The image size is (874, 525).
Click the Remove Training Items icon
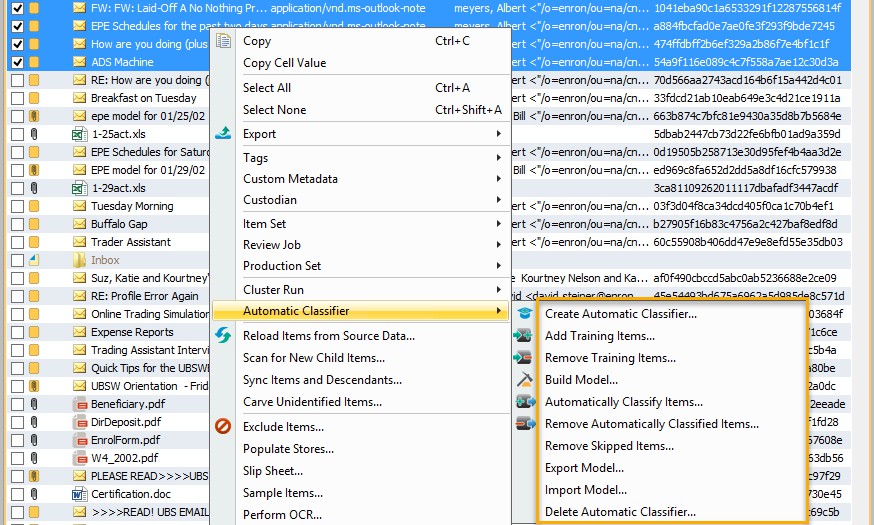click(525, 357)
